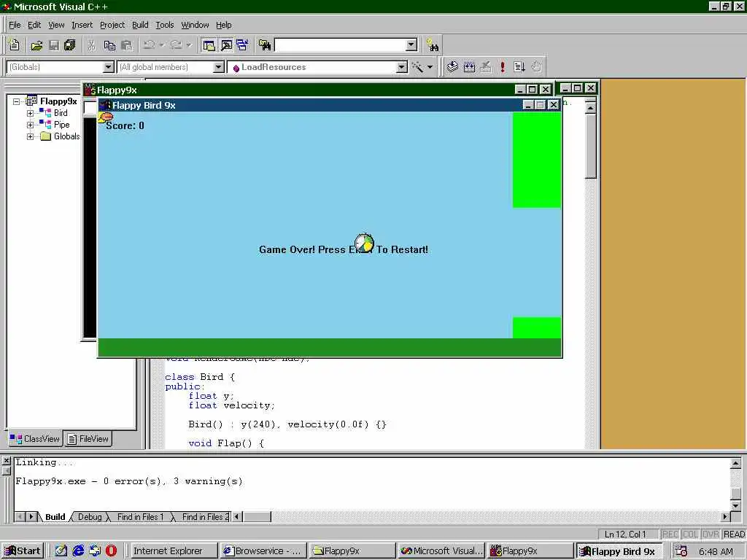The image size is (747, 560).
Task: Click the Go debug icon
Action: (519, 67)
